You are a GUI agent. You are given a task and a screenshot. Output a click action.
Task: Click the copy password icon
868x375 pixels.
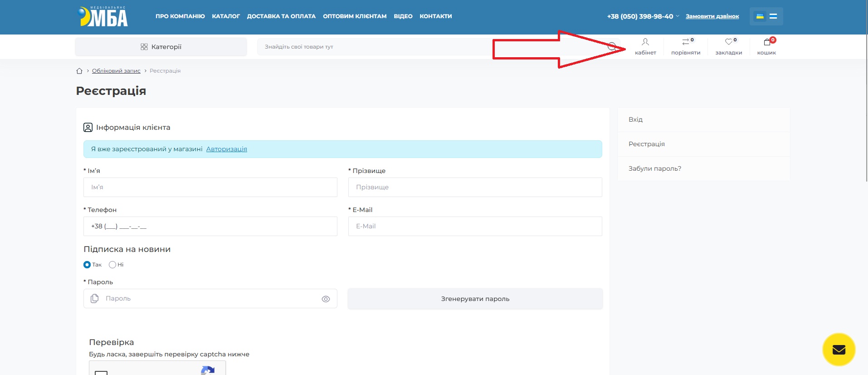click(x=94, y=299)
